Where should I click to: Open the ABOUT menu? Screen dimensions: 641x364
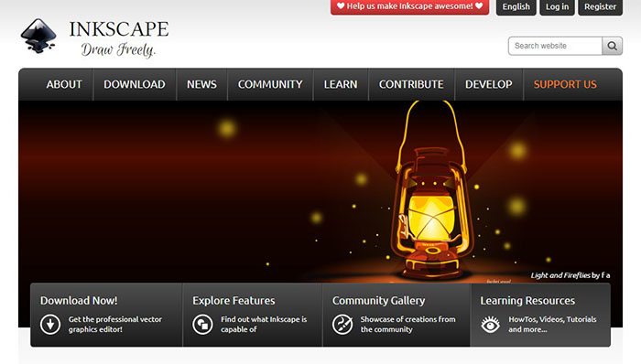coord(64,84)
